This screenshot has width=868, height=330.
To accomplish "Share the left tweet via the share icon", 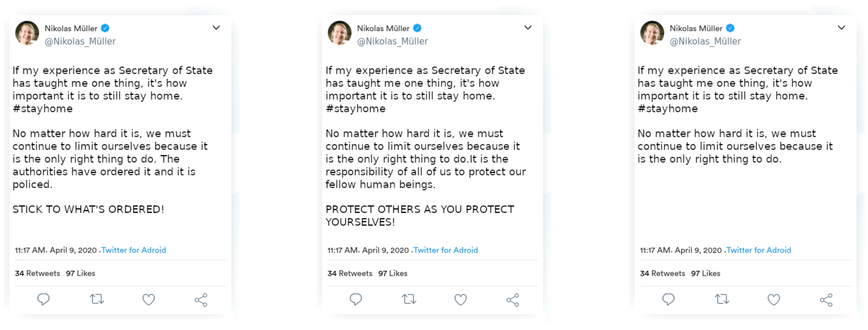I will click(201, 300).
